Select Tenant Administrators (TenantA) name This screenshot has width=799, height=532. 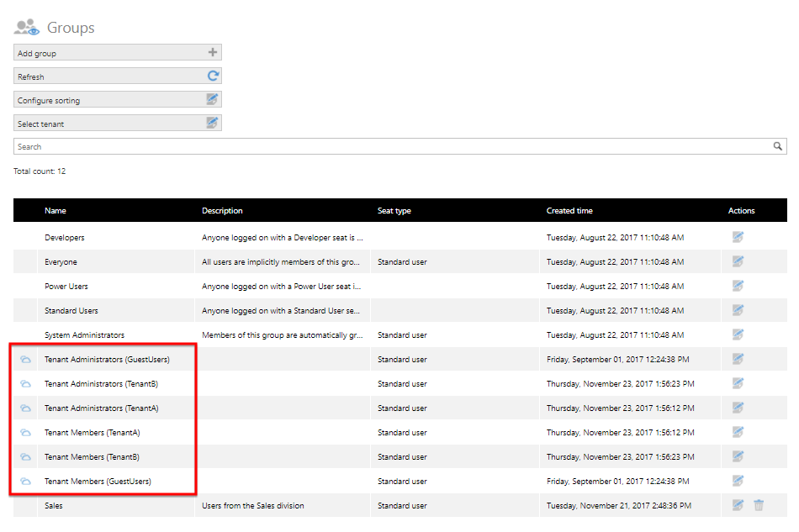102,408
